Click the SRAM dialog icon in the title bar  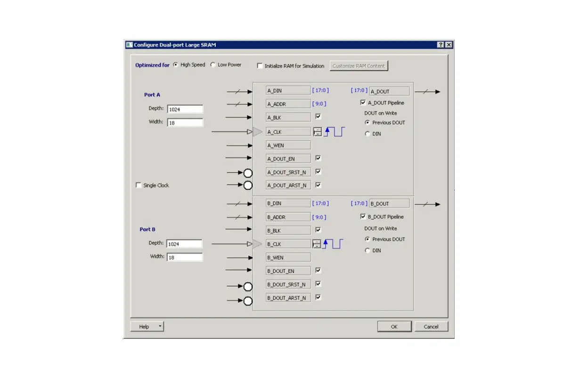point(128,45)
